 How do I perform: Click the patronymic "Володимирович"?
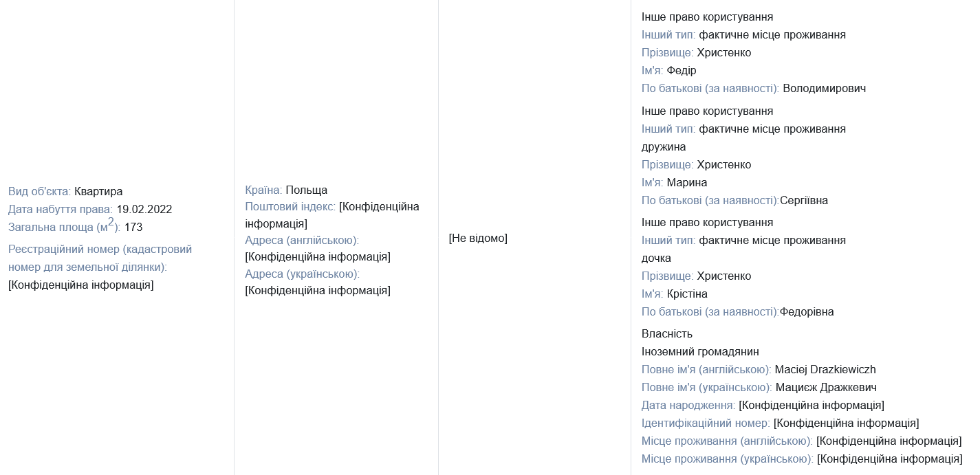824,89
